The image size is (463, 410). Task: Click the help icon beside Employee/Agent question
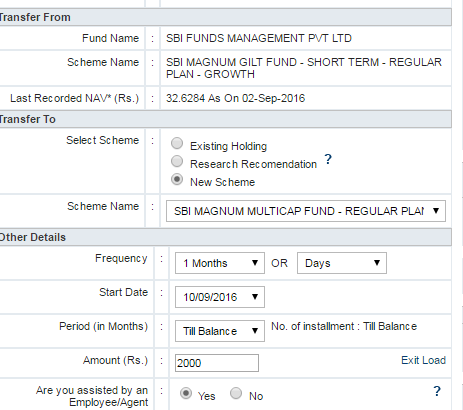coord(437,391)
